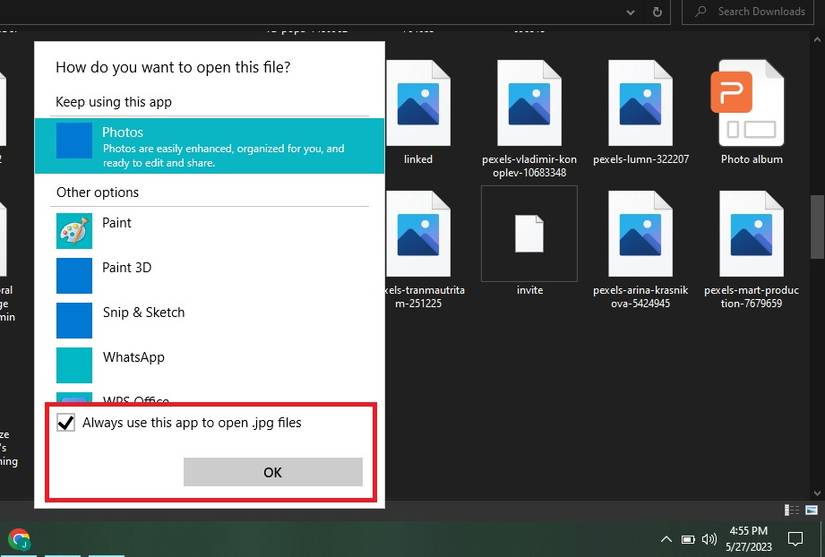The width and height of the screenshot is (825, 557).
Task: Click scrollbar up arrow in Explorer
Action: [x=817, y=40]
